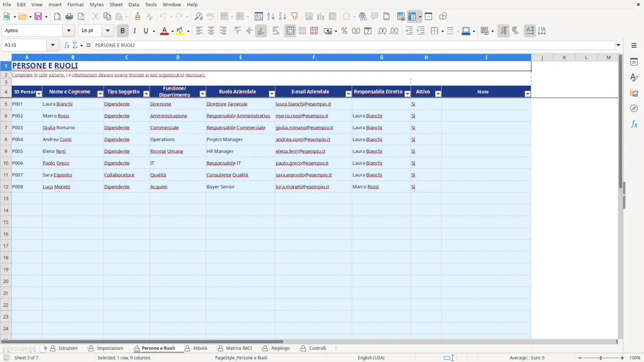Click the Export as PDF icon
The width and height of the screenshot is (644, 362).
[57, 17]
